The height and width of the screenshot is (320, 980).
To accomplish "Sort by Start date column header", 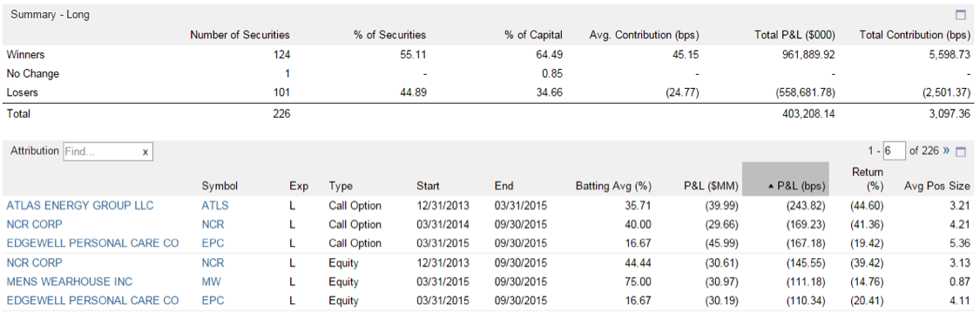I will pyautogui.click(x=428, y=186).
